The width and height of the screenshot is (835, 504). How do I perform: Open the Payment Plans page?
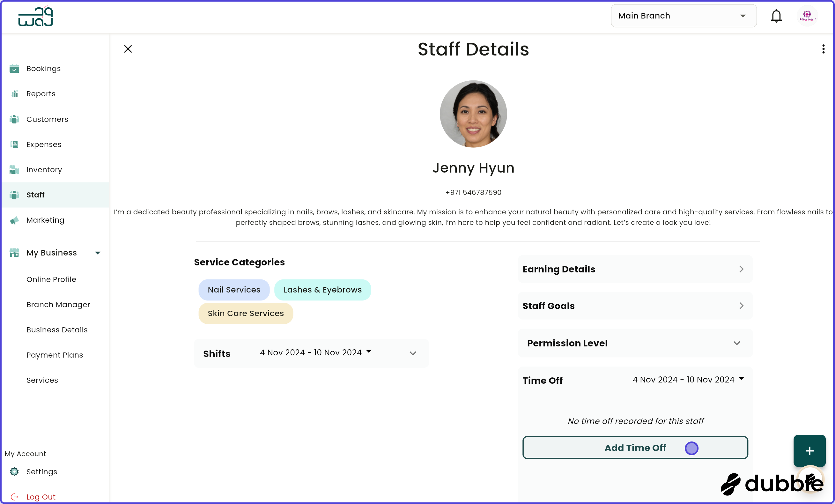tap(55, 355)
